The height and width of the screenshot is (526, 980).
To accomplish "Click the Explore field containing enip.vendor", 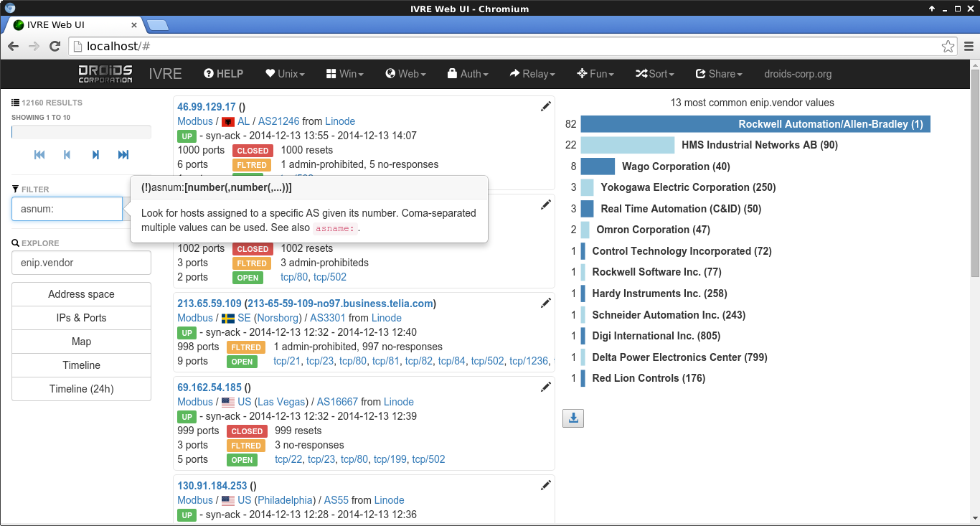I will (x=81, y=263).
